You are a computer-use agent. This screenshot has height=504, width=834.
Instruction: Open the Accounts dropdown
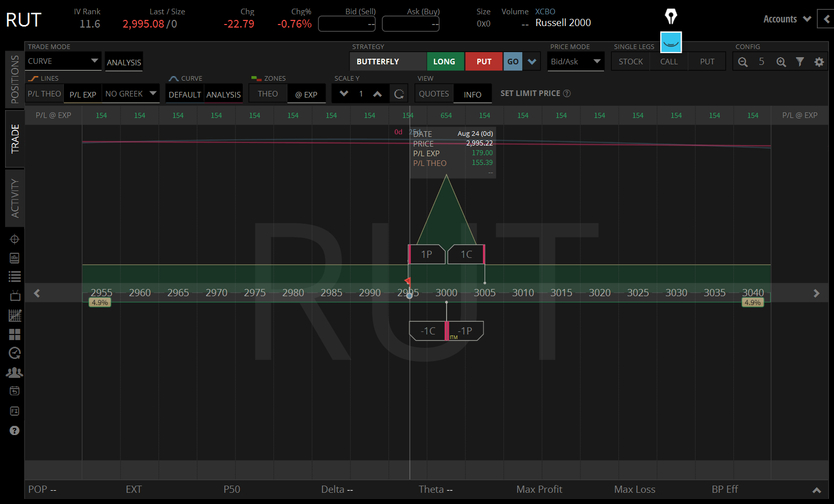pos(787,19)
